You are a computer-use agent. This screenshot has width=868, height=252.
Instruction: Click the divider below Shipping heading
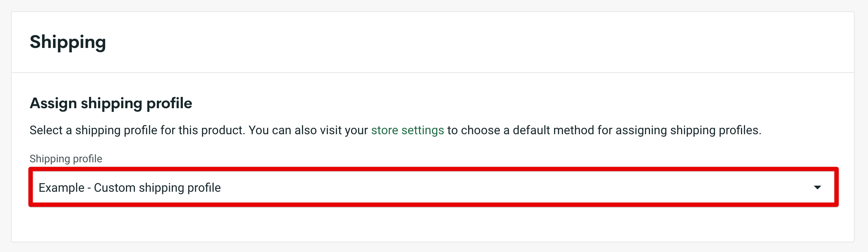tap(434, 72)
